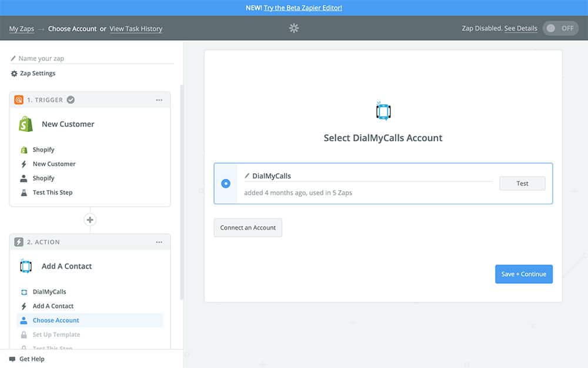Click the Save + Continue button

523,274
